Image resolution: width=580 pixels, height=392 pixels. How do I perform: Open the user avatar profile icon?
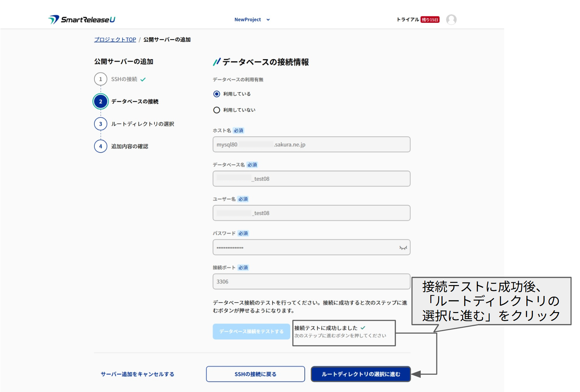(x=451, y=20)
